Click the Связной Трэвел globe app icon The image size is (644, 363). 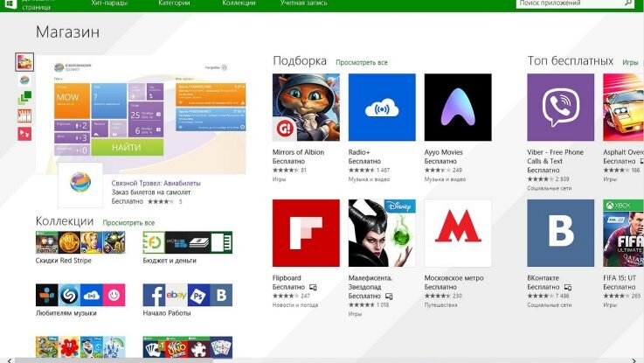pyautogui.click(x=80, y=183)
